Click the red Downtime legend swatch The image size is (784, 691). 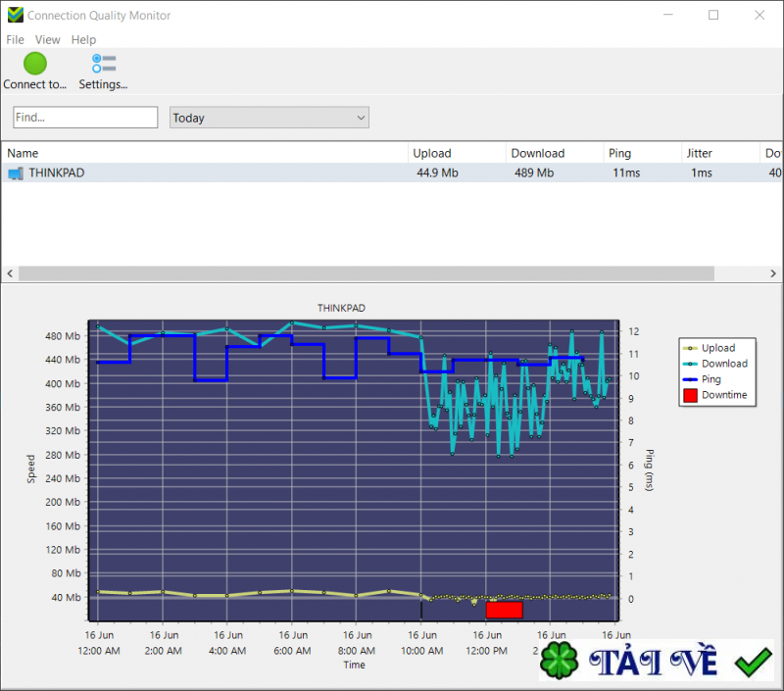[x=690, y=395]
